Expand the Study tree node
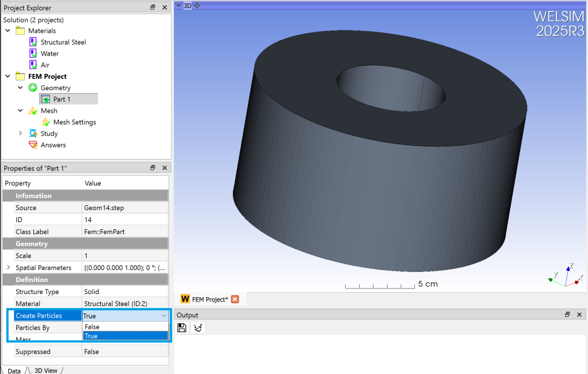Image resolution: width=588 pixels, height=374 pixels. point(20,133)
